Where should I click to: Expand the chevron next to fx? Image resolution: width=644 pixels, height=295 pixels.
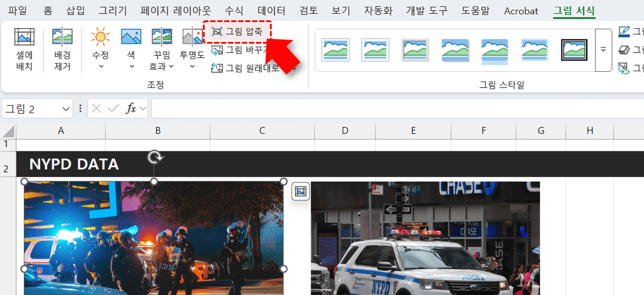[143, 108]
